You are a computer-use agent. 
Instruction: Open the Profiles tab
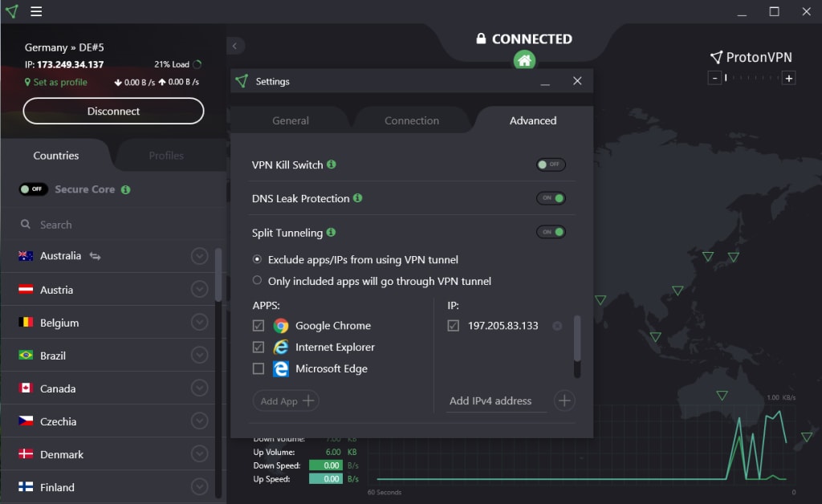tap(166, 156)
